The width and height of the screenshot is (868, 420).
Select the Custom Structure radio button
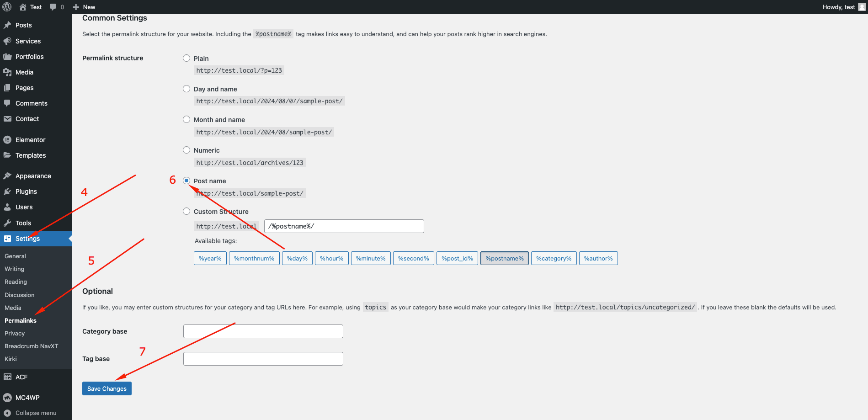(x=186, y=211)
